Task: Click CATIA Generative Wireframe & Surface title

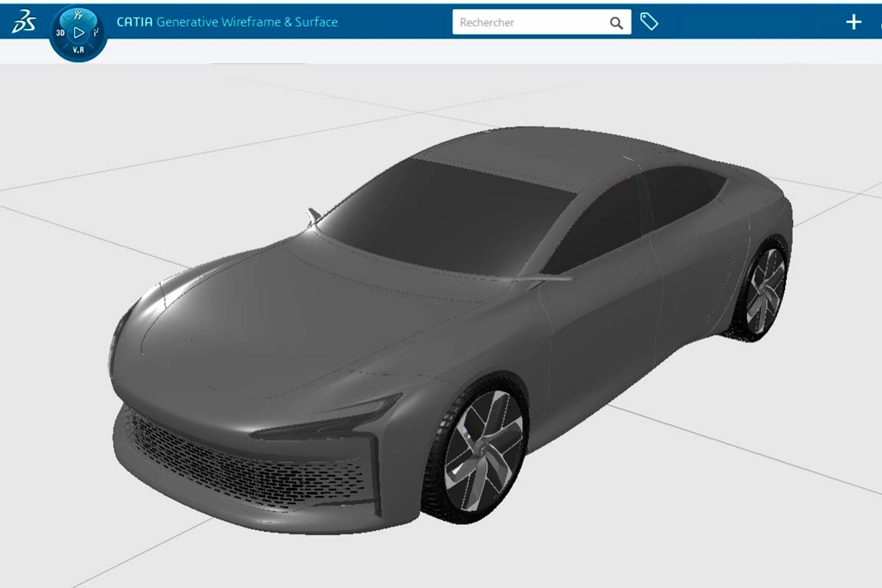Action: pyautogui.click(x=227, y=22)
